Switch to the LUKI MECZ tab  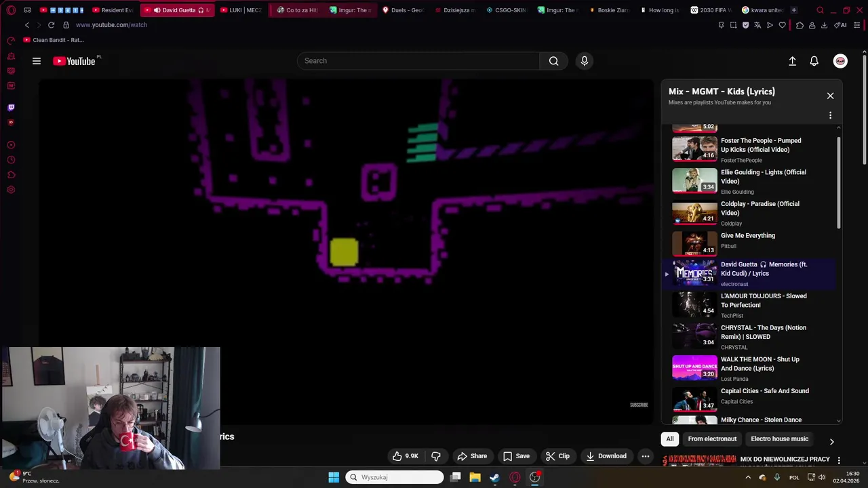(x=240, y=10)
